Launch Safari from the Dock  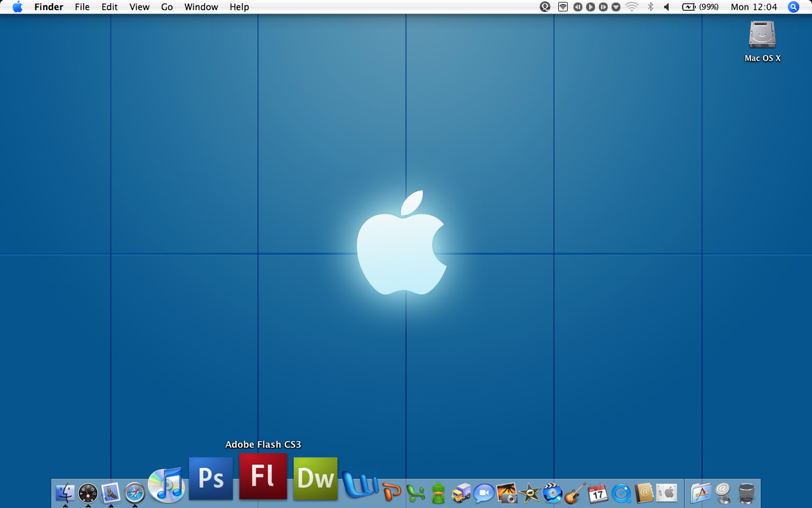135,493
